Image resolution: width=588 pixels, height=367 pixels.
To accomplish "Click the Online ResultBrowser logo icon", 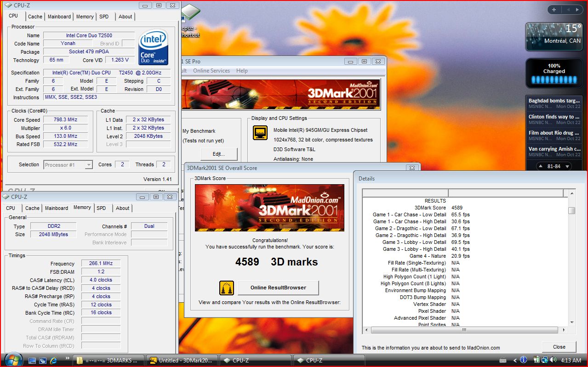I will coord(227,288).
